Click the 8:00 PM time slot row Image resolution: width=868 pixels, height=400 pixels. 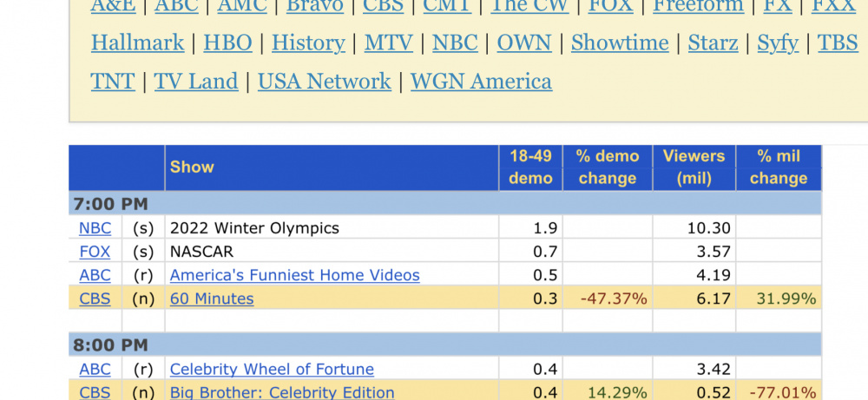445,345
